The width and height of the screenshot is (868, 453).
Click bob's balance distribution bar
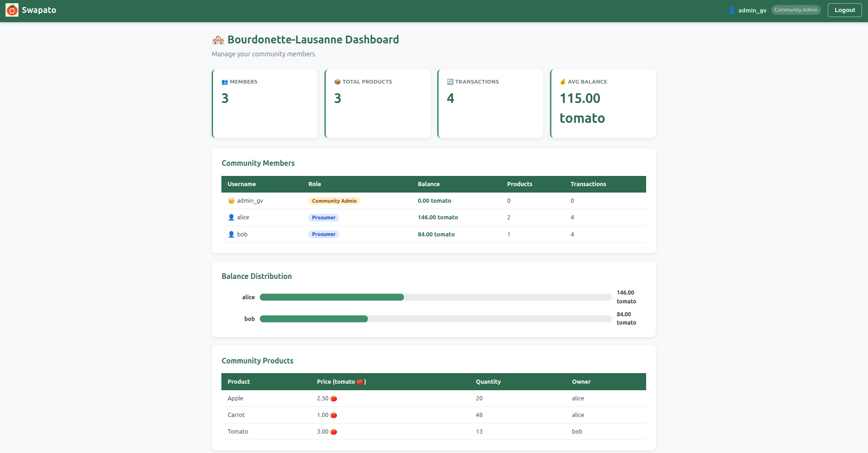(x=435, y=319)
